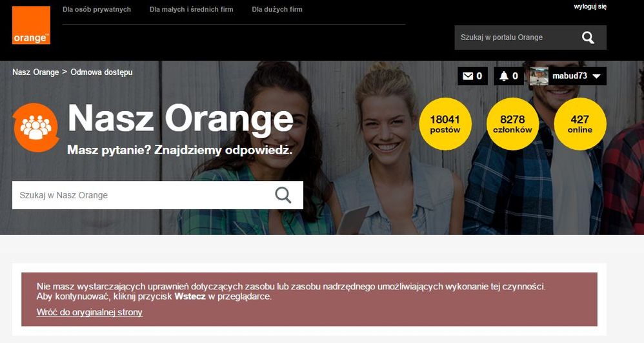Open Dla osób prywatnych section
Screen dimensions: 644x343
tap(97, 9)
